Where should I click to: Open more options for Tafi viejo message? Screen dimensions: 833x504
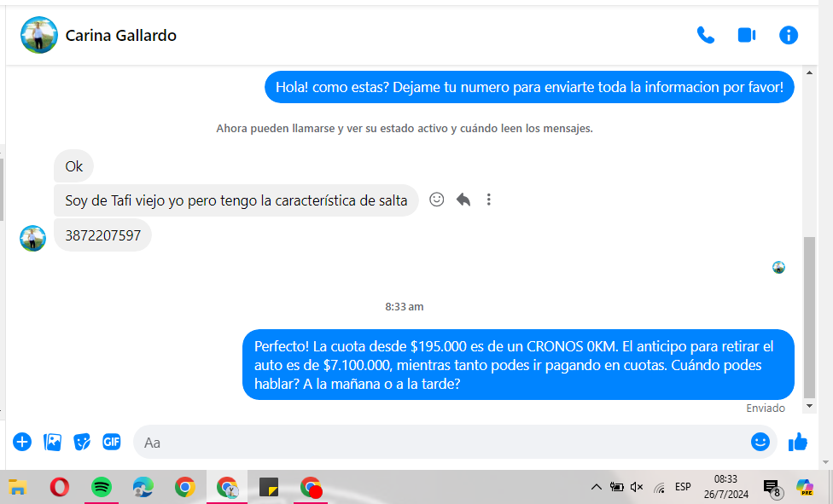click(x=489, y=200)
